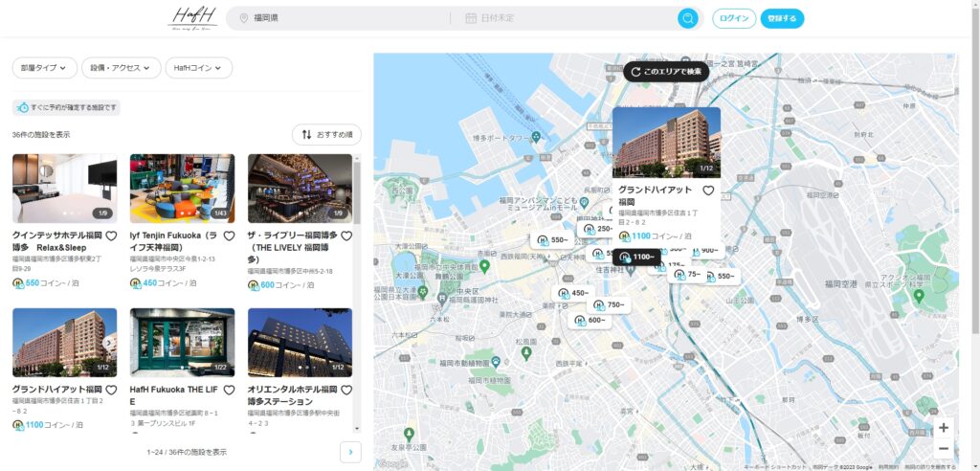Open the hotel photo in the map popup

click(x=666, y=143)
